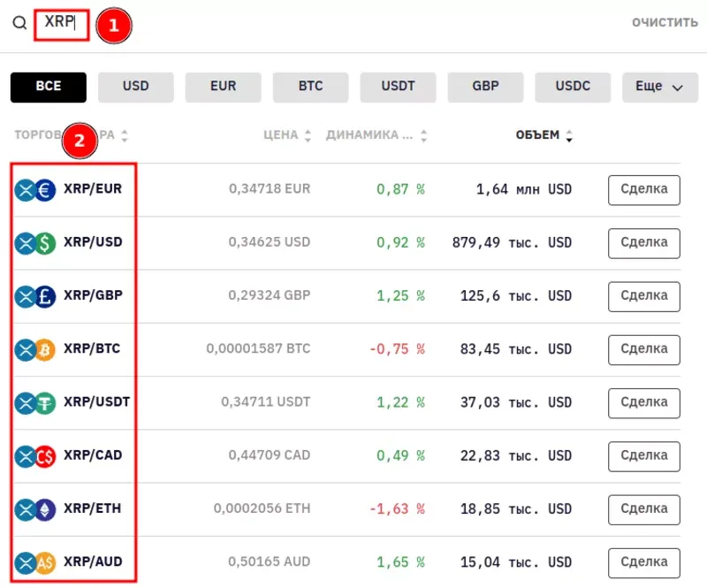This screenshot has height=588, width=707.
Task: Click Сделка button for XRP/ETH
Action: pos(644,509)
